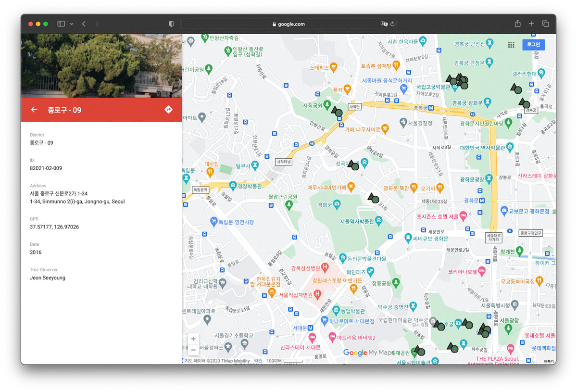This screenshot has height=392, width=577.
Task: Open directions using the diamond arrow icon
Action: [x=168, y=110]
